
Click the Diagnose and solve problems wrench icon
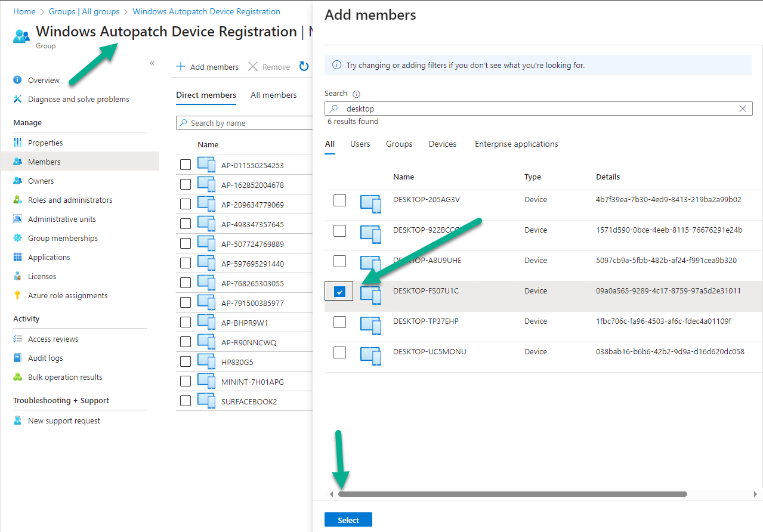click(17, 99)
